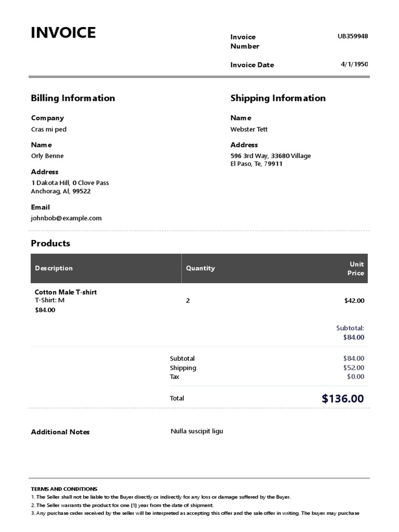Click the INVOICE title heading
The width and height of the screenshot is (399, 532).
63,33
